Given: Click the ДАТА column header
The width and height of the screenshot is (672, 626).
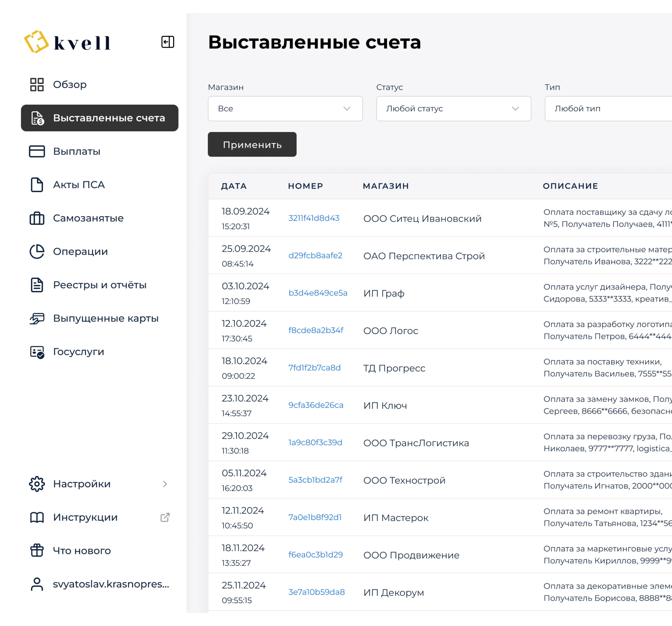Looking at the screenshot, I should [234, 186].
